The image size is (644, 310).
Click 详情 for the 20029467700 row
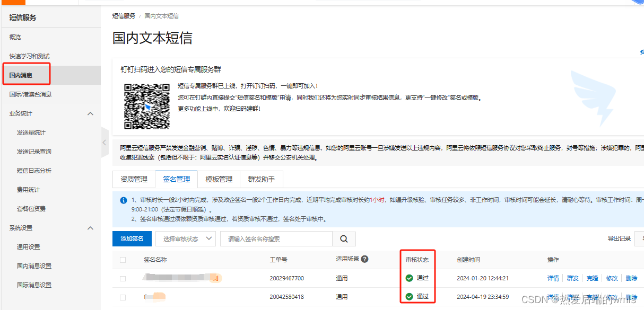click(553, 278)
